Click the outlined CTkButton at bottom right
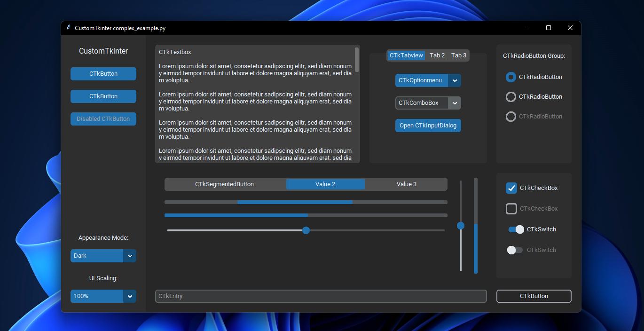 point(534,296)
